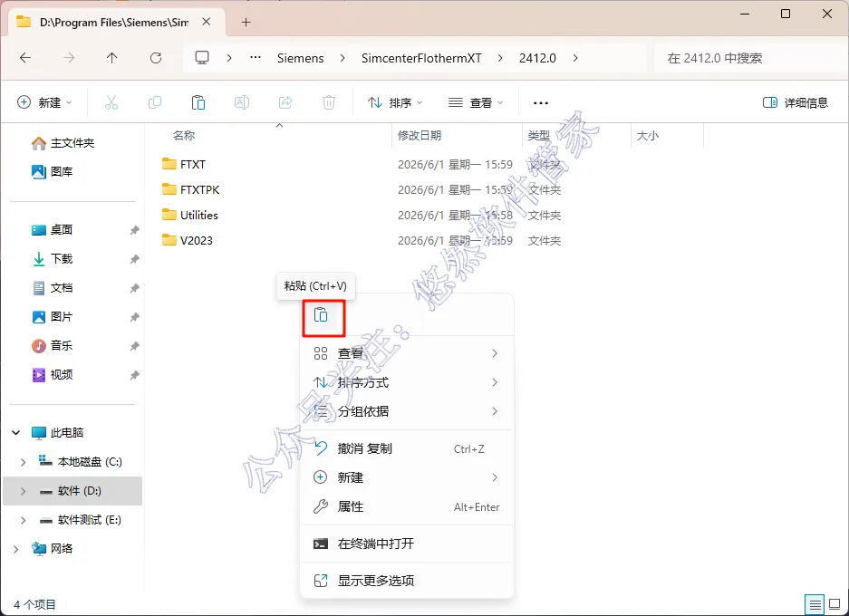Sort by the 修改日期 column header

click(420, 135)
